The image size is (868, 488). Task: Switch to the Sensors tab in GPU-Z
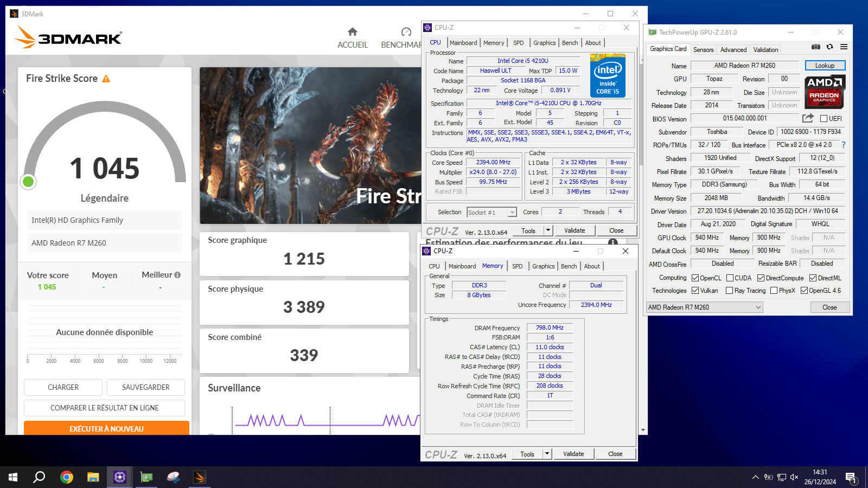pyautogui.click(x=703, y=49)
